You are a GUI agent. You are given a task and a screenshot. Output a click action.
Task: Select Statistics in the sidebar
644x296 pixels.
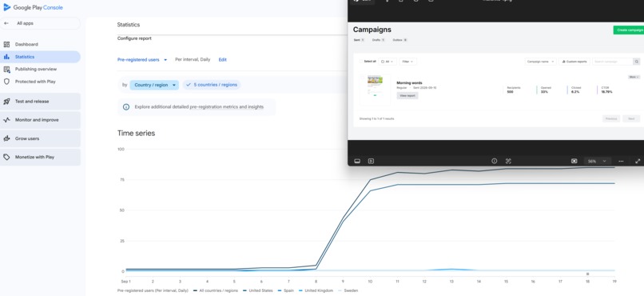point(40,57)
